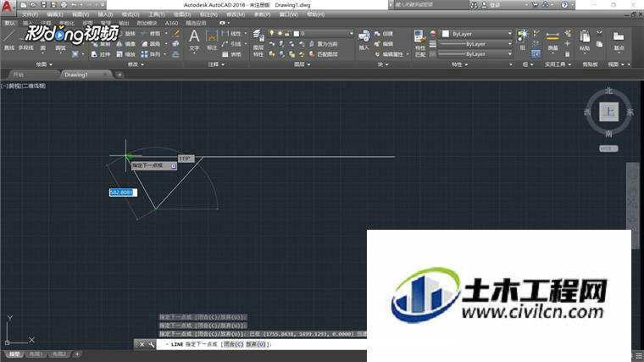Click the Create block (创建) icon
Viewport: 644px width, 362px height.
pyautogui.click(x=384, y=34)
